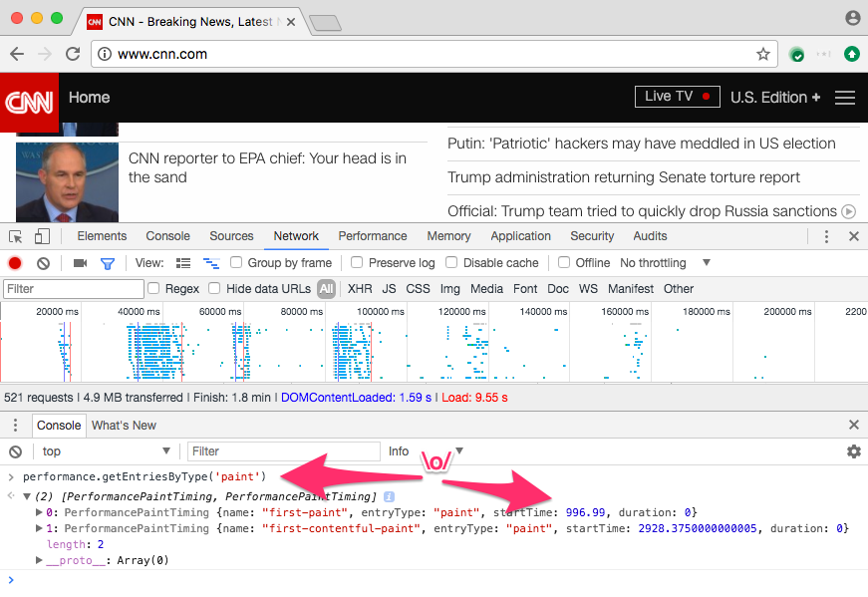Click the 40000 ms request cluster in overview
The width and height of the screenshot is (868, 597).
click(155, 352)
